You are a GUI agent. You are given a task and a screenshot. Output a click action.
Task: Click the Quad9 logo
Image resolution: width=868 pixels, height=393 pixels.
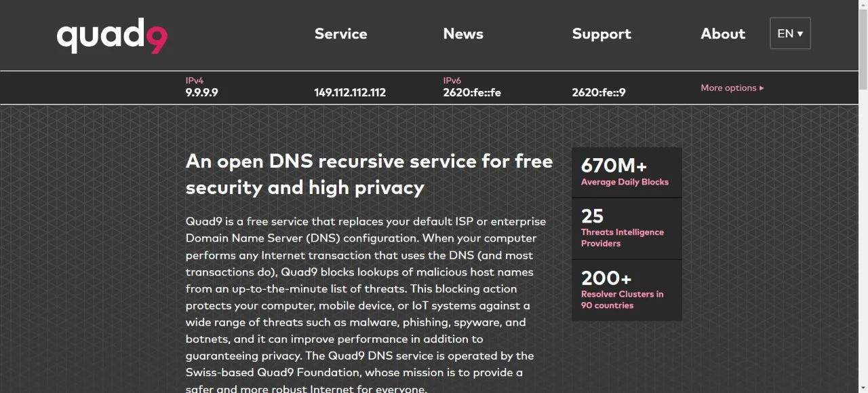[112, 36]
